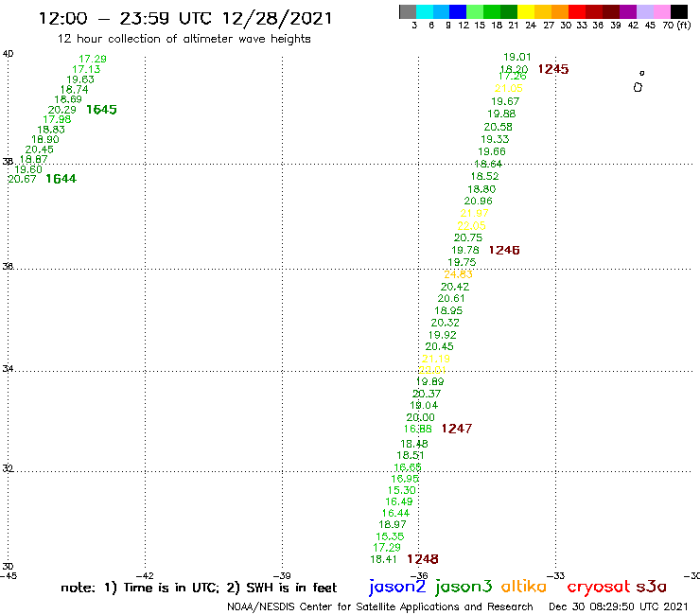This screenshot has height=615, width=700.
Task: Click the 22.05 wave height value
Action: tap(471, 225)
